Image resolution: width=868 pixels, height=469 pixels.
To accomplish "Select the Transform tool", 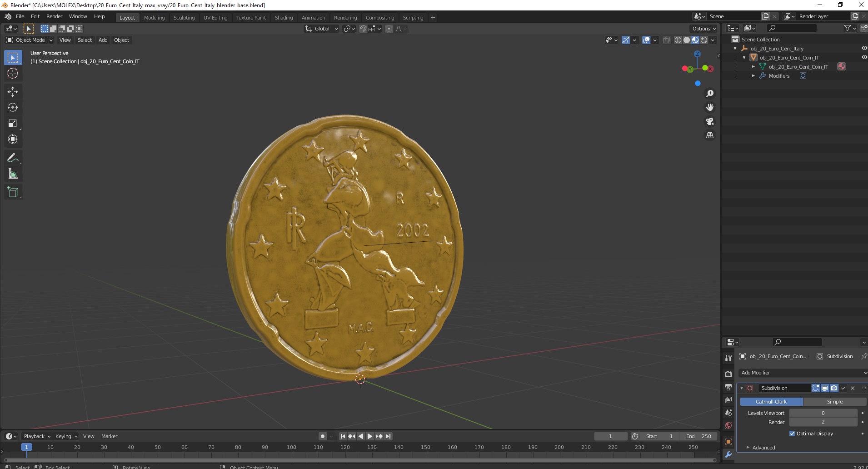I will (x=13, y=139).
